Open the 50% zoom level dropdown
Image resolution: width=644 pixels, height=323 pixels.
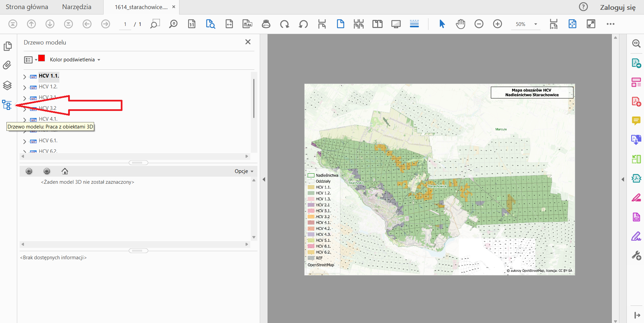[x=535, y=24]
